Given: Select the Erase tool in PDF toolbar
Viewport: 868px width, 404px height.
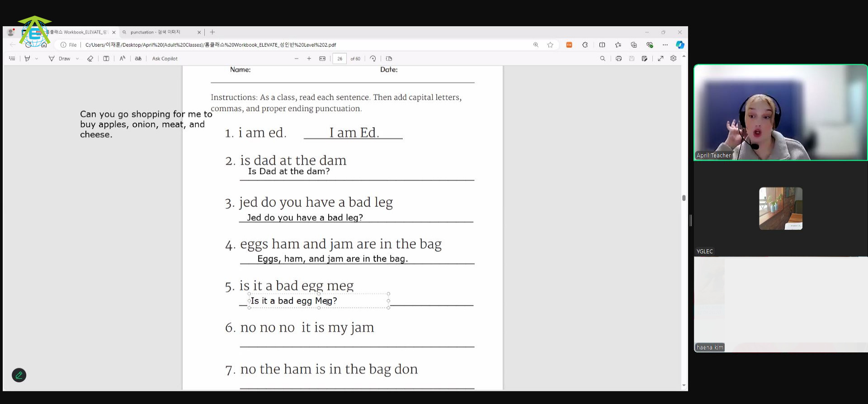Looking at the screenshot, I should [x=90, y=58].
